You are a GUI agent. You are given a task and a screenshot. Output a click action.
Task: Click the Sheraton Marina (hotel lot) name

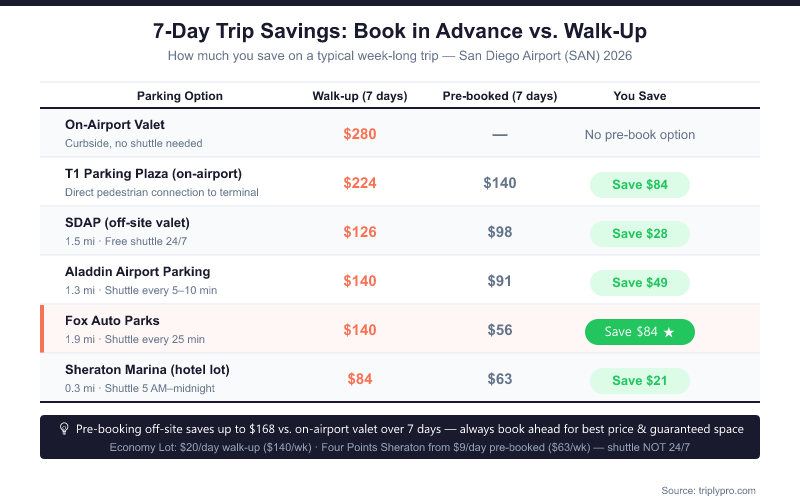[147, 370]
